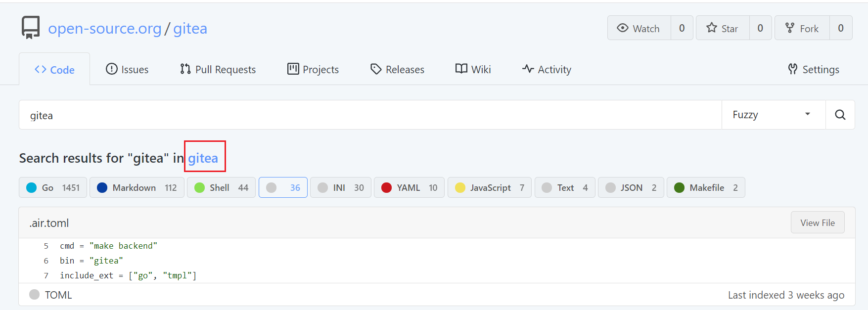Filter results by Markdown language
The height and width of the screenshot is (310, 868).
[137, 187]
